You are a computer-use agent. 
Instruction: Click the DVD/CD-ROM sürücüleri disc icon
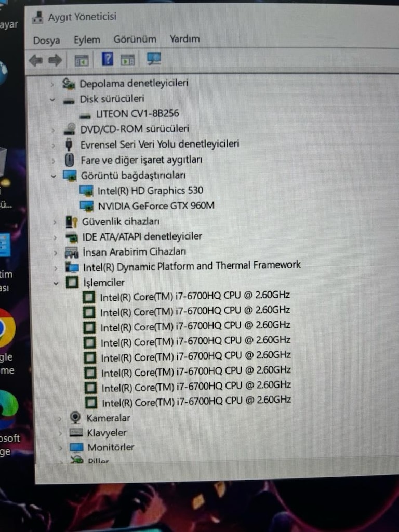point(70,129)
